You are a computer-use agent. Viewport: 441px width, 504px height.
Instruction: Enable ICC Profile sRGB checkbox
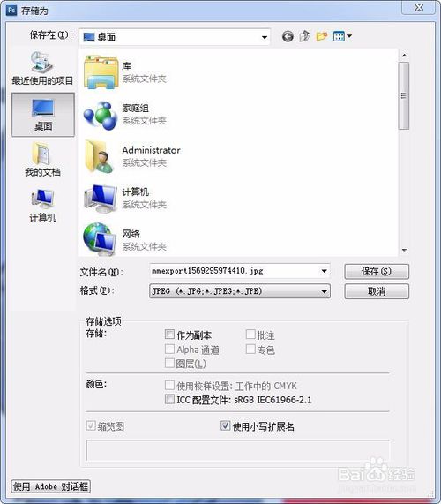pyautogui.click(x=169, y=399)
